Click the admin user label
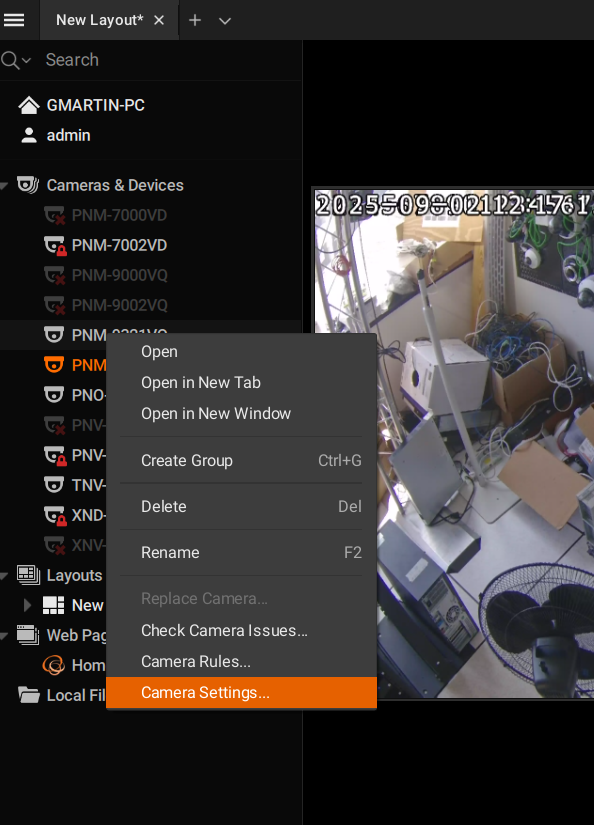The width and height of the screenshot is (594, 825). [68, 135]
